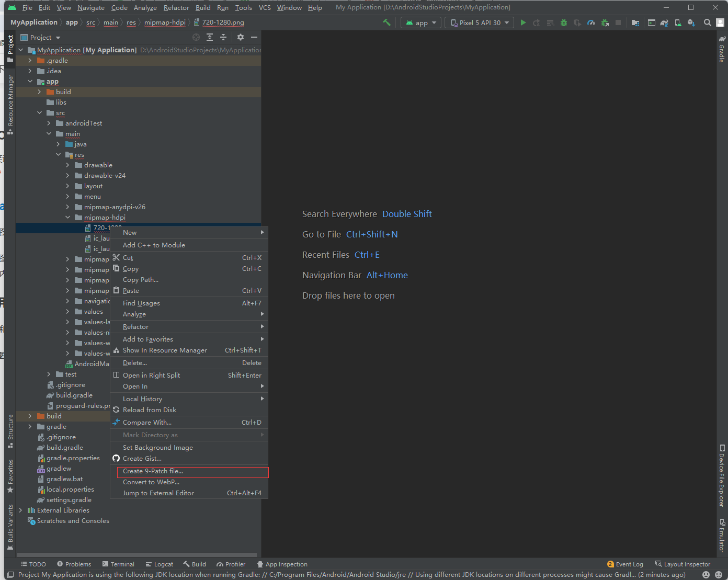Click Collapse All icon in Project panel
This screenshot has width=728, height=580.
coord(223,37)
